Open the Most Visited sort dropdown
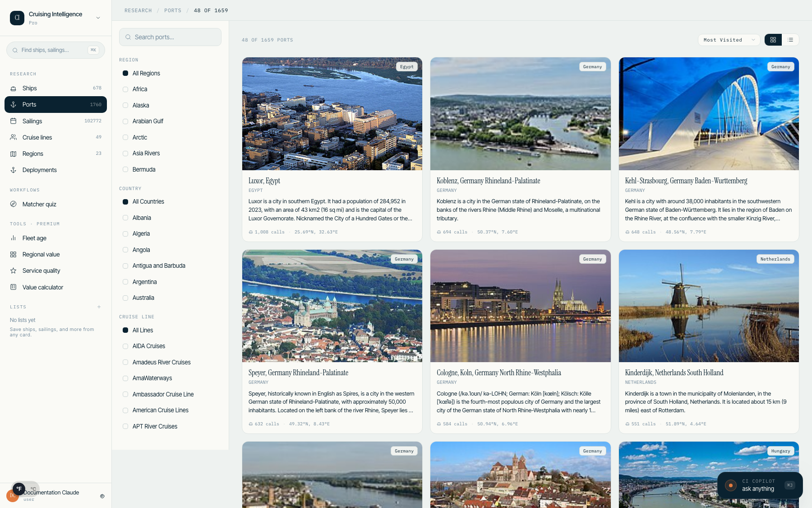 point(729,40)
